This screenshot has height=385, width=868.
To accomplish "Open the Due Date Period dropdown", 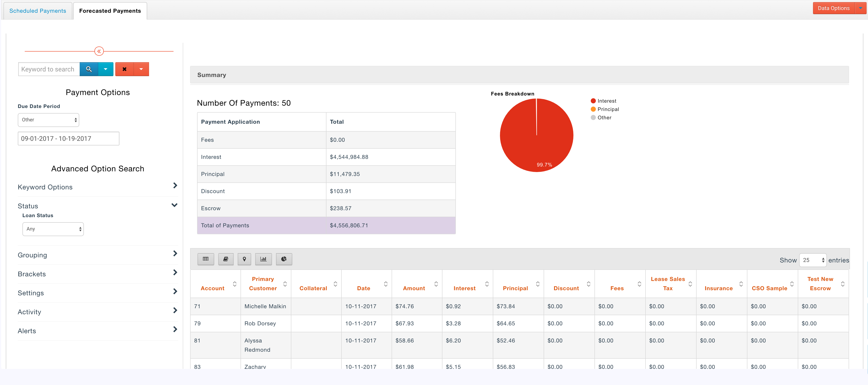I will click(49, 120).
